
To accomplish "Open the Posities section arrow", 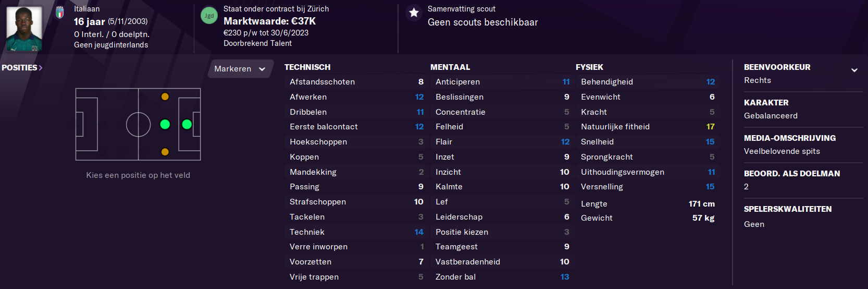I will coord(41,68).
